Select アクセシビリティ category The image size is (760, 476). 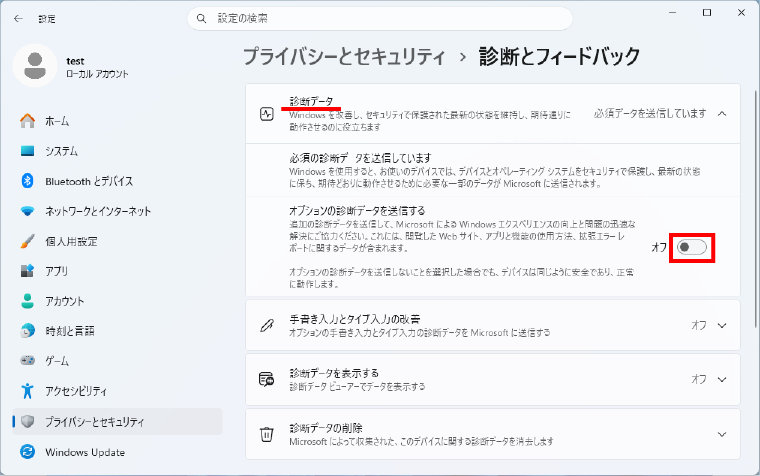click(117, 391)
